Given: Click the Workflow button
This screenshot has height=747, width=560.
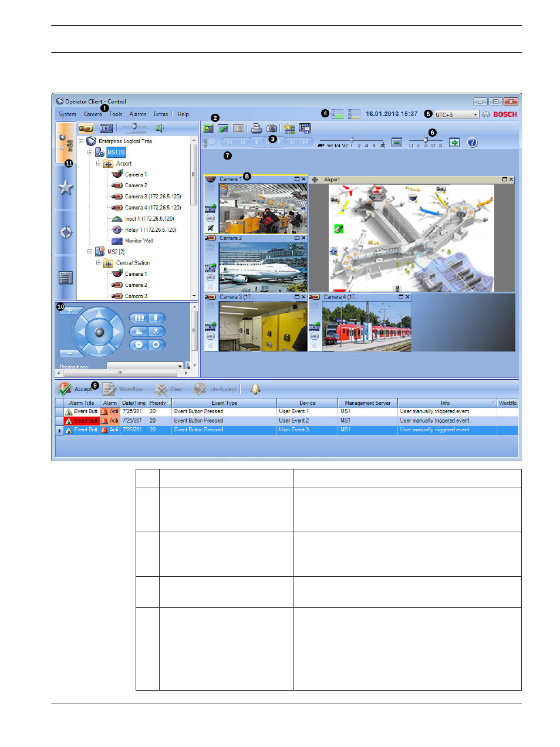Looking at the screenshot, I should pos(123,388).
